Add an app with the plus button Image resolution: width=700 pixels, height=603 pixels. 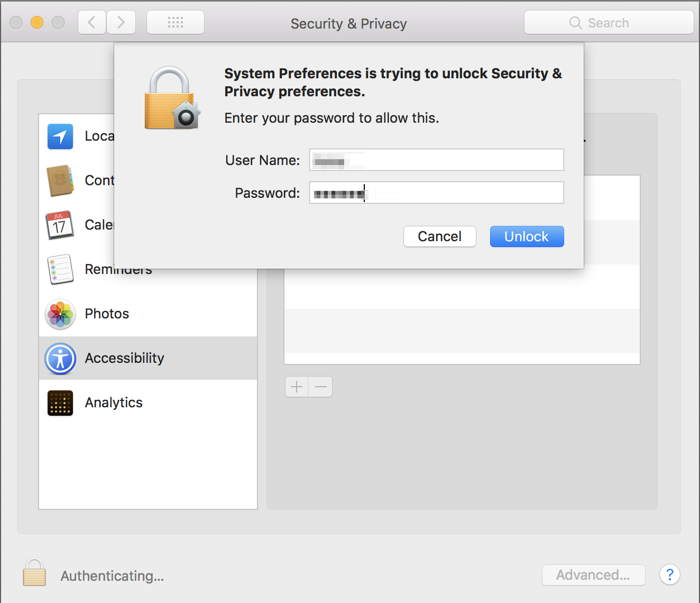click(x=297, y=387)
